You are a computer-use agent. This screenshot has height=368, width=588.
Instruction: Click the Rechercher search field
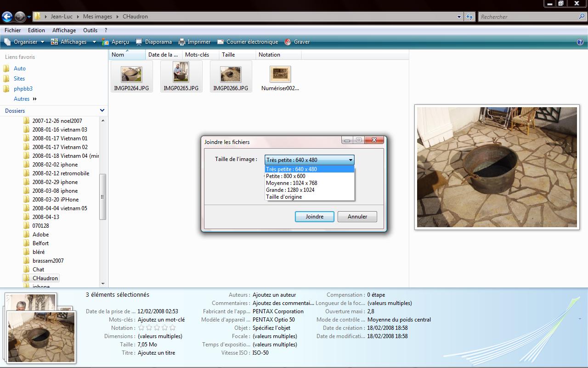[528, 17]
